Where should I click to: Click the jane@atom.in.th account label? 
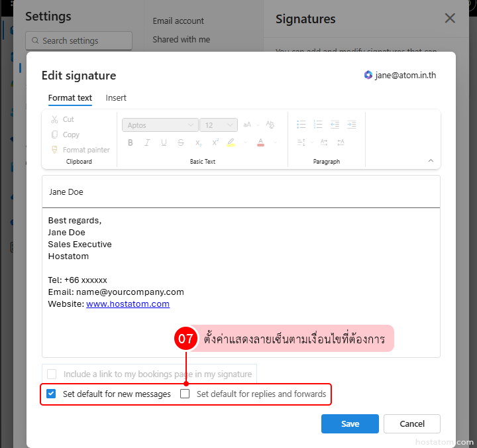405,75
